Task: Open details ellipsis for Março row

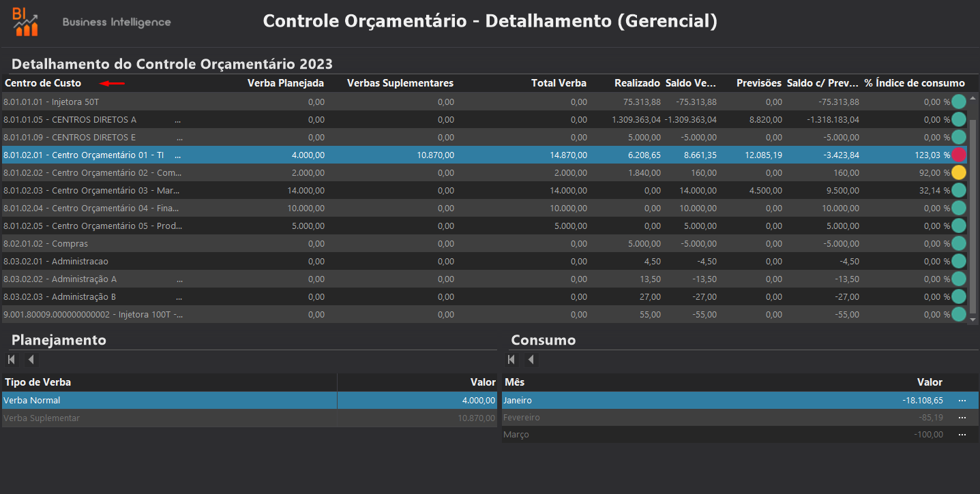Action: (962, 435)
